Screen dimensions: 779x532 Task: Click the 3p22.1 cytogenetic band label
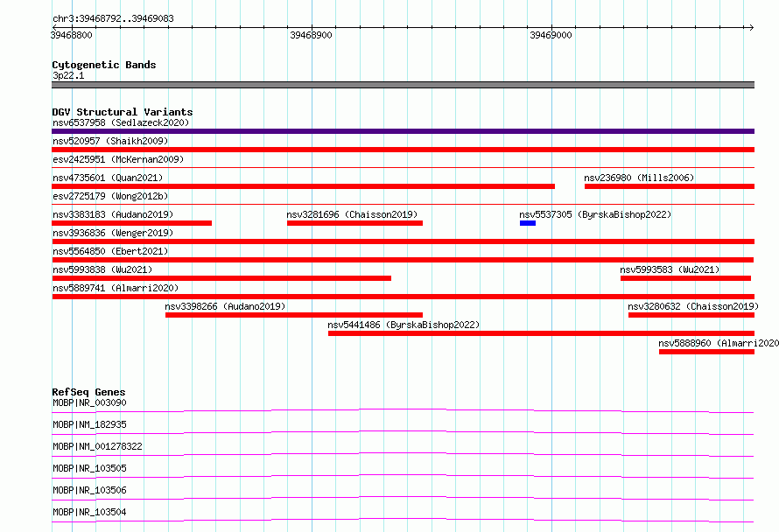click(68, 75)
